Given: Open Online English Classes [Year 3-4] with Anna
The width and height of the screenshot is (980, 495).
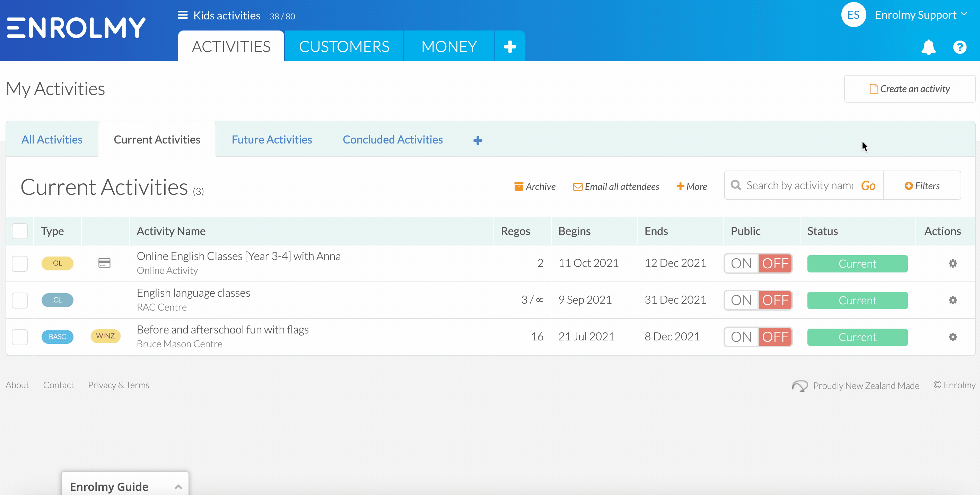Looking at the screenshot, I should click(x=238, y=256).
